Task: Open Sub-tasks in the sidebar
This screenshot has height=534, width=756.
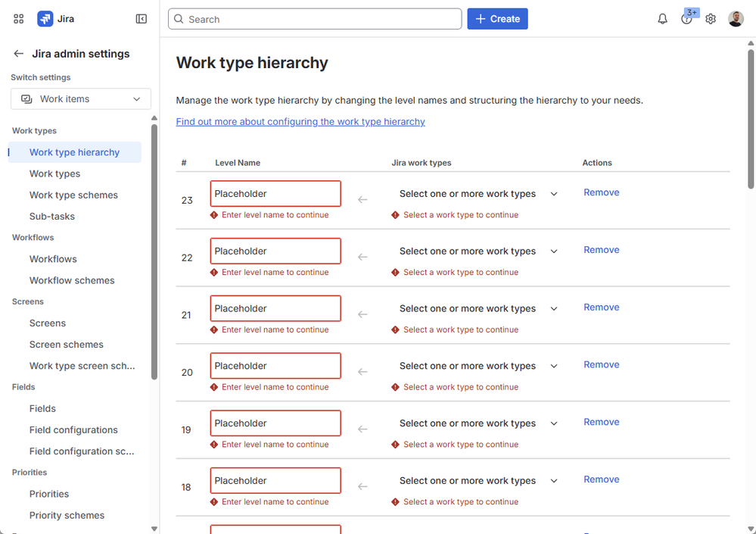Action: pos(52,217)
